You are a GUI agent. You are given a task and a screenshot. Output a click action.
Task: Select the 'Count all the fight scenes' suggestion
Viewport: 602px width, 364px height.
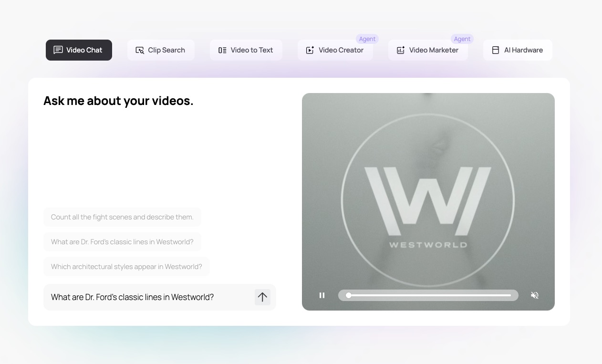[122, 217]
